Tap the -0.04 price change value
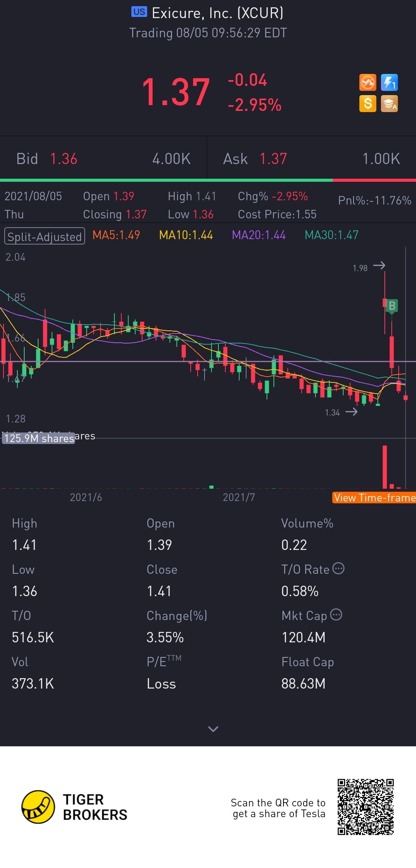The width and height of the screenshot is (416, 868). (247, 80)
